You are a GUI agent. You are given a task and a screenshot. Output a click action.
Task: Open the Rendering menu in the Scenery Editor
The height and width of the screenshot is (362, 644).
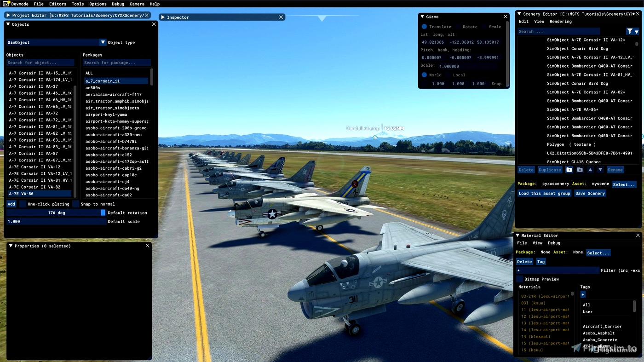560,21
